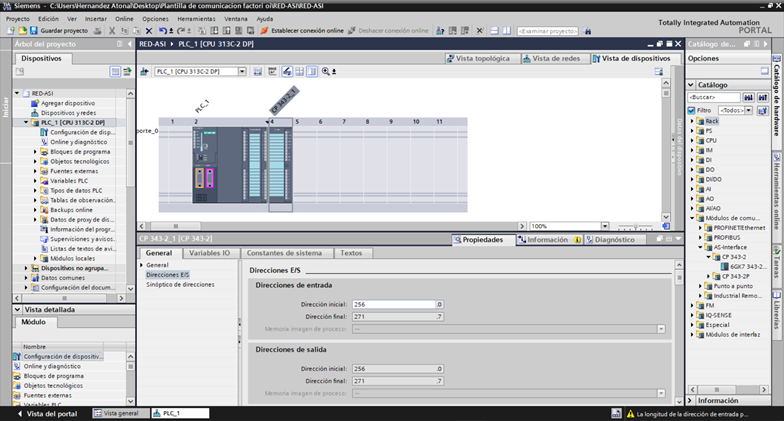This screenshot has width=784, height=421.
Task: Click the split editor vertically icon
Action: (506, 30)
